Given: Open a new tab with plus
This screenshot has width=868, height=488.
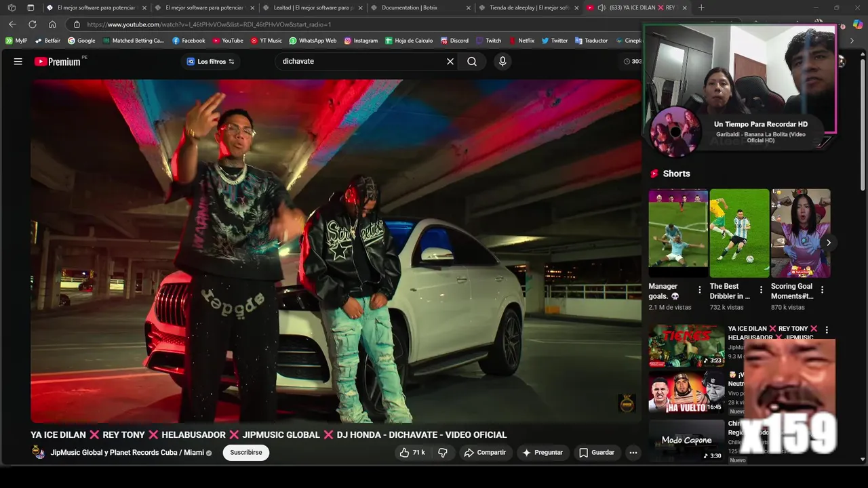Looking at the screenshot, I should click(x=701, y=7).
